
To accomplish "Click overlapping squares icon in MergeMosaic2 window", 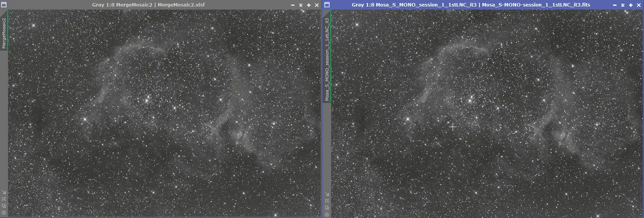I will 4,206.
